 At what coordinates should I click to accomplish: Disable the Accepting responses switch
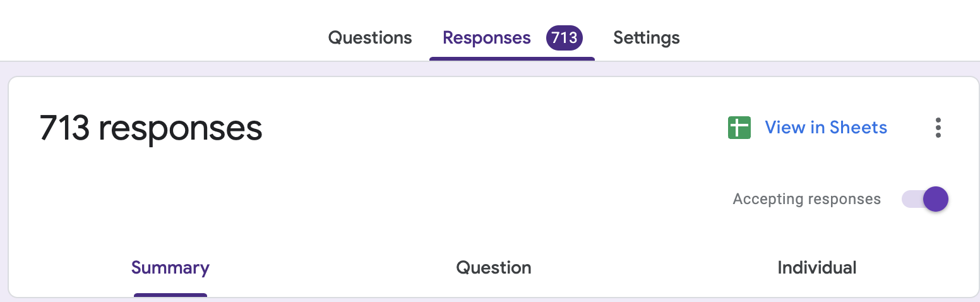coord(925,200)
